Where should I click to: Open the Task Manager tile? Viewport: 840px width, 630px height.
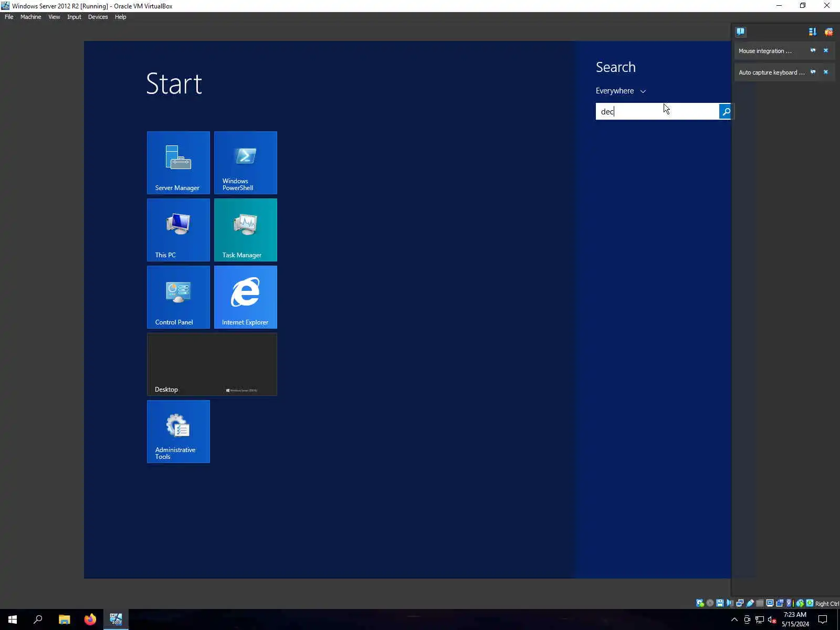coord(246,230)
